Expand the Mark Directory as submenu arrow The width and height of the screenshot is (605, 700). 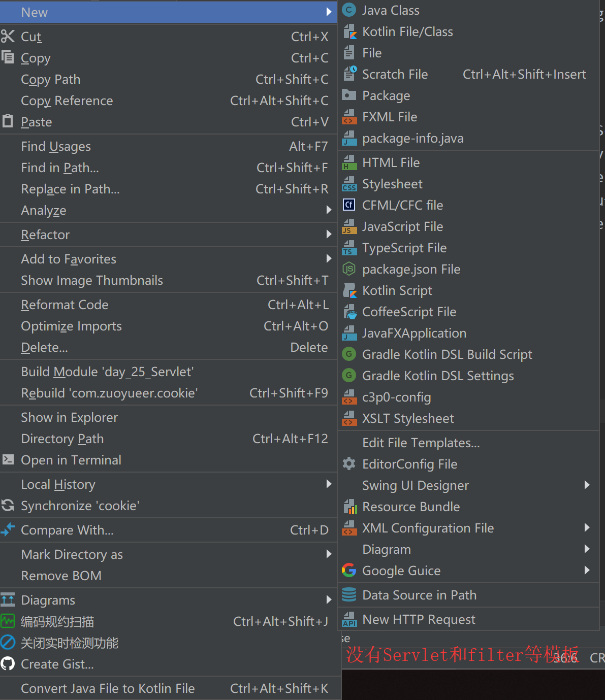pyautogui.click(x=329, y=554)
